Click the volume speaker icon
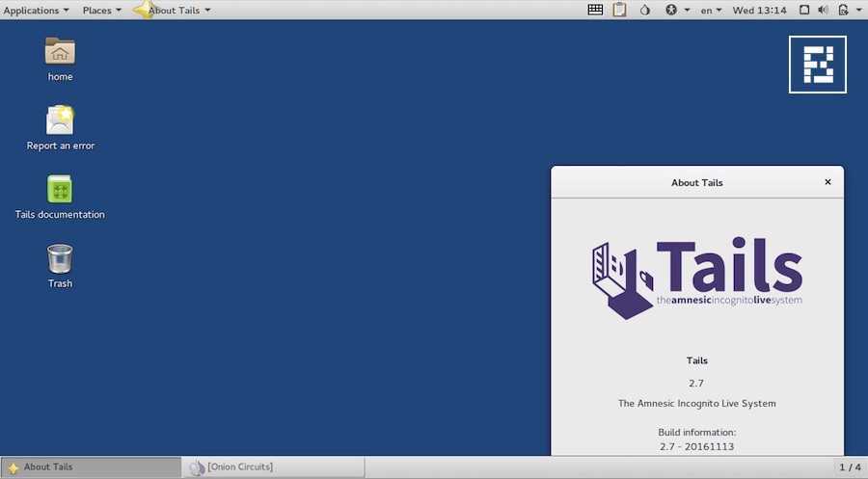This screenshot has width=868, height=479. [x=823, y=10]
